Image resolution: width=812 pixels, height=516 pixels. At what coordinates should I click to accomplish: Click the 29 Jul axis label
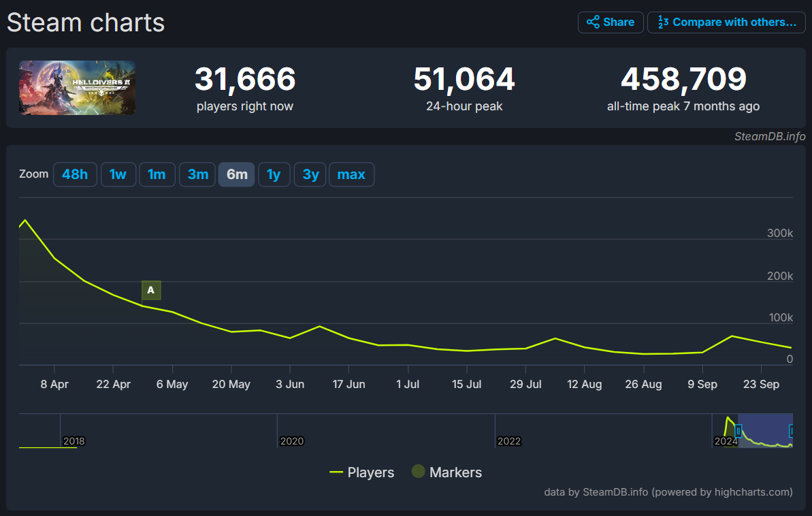click(x=525, y=385)
